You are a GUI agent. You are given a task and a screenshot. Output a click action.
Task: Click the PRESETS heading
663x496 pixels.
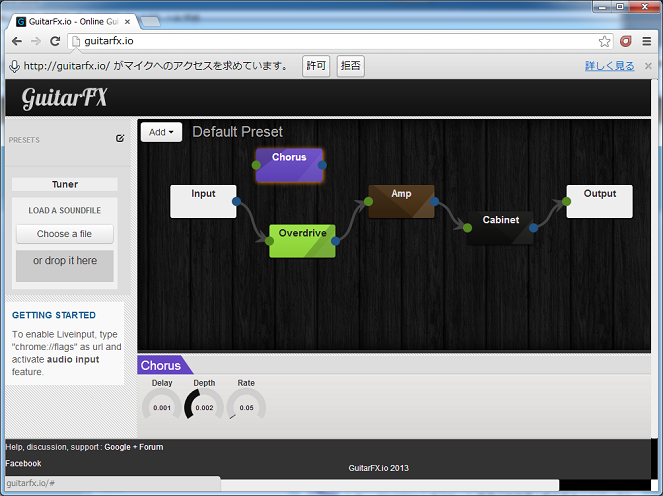click(24, 140)
